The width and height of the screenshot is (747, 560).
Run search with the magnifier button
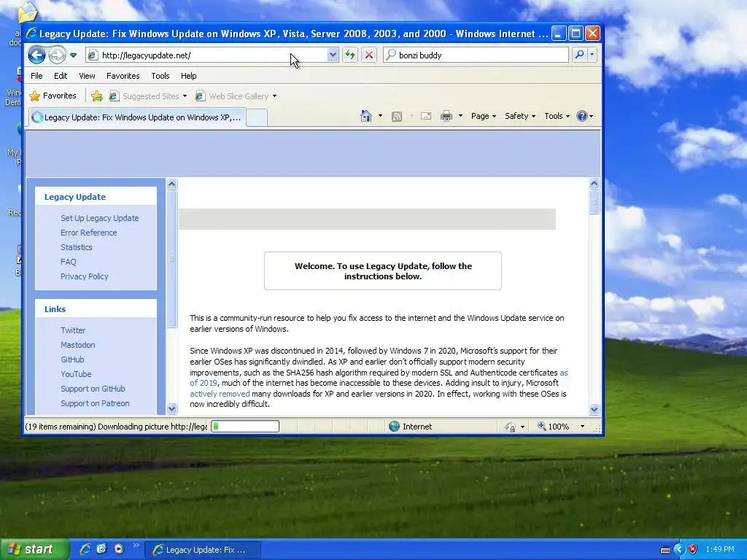point(579,55)
